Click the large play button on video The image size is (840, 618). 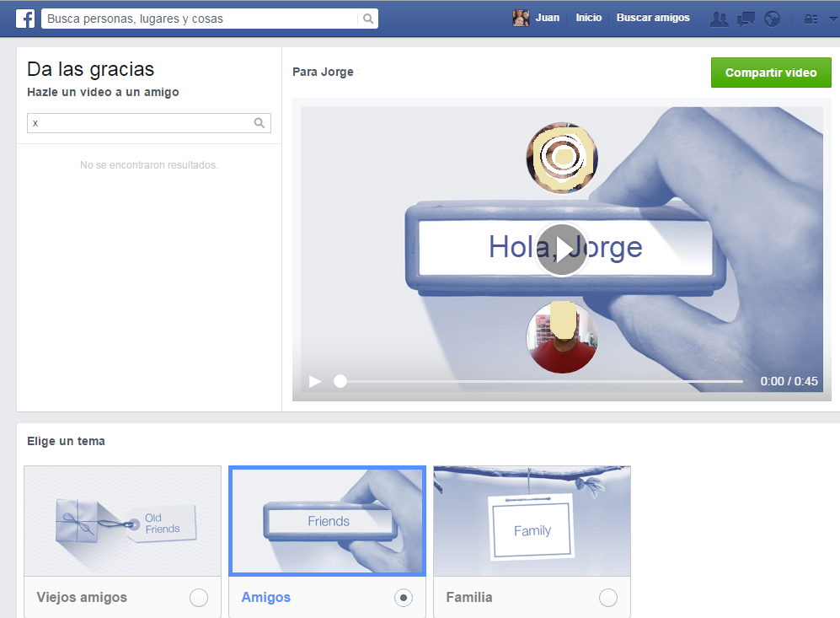pos(561,250)
